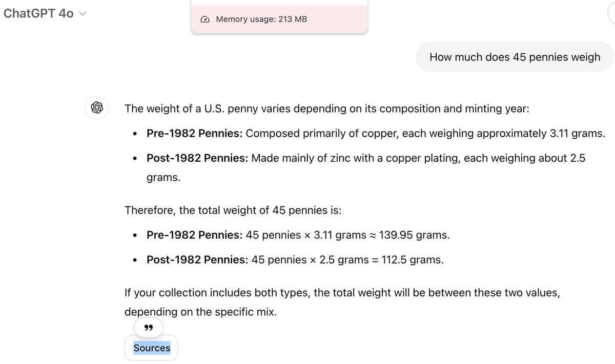Screen dimensions: 615x364
Task: Click the 'If your collection includes both types' sentence
Action: (342, 293)
